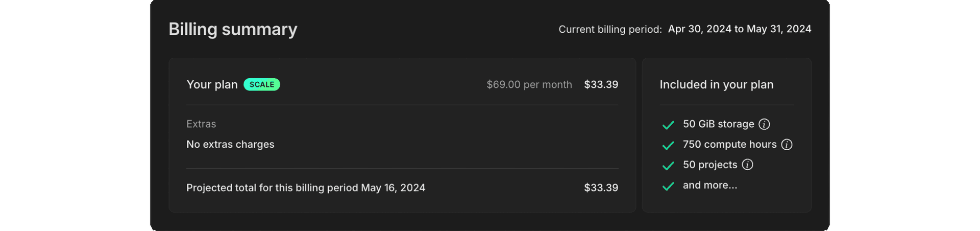This screenshot has height=231, width=980.
Task: Click the projected total $33.39 amount
Action: 601,188
